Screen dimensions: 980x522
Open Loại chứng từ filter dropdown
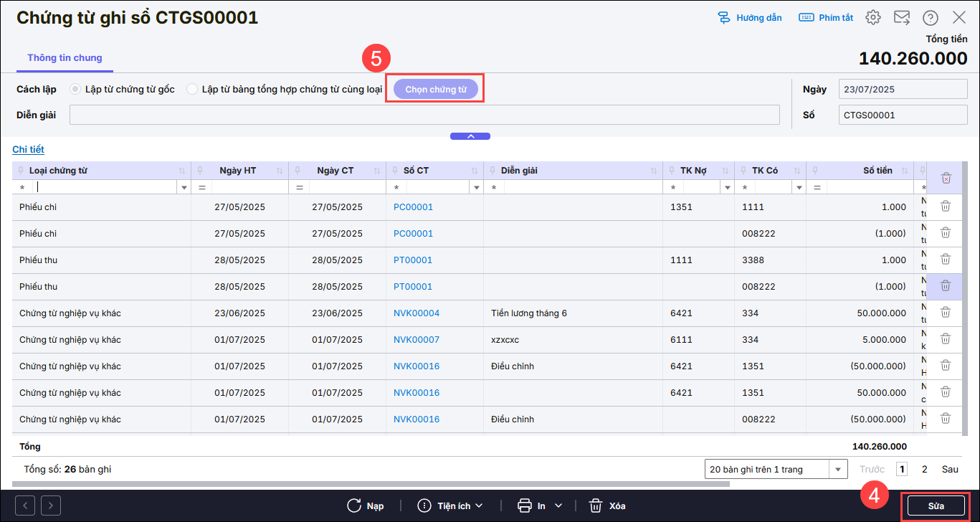(184, 187)
